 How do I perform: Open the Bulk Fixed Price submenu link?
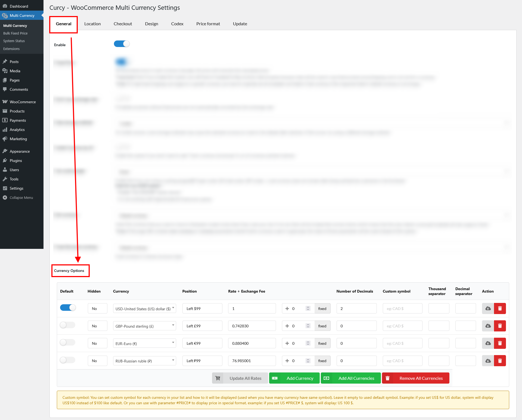15,33
